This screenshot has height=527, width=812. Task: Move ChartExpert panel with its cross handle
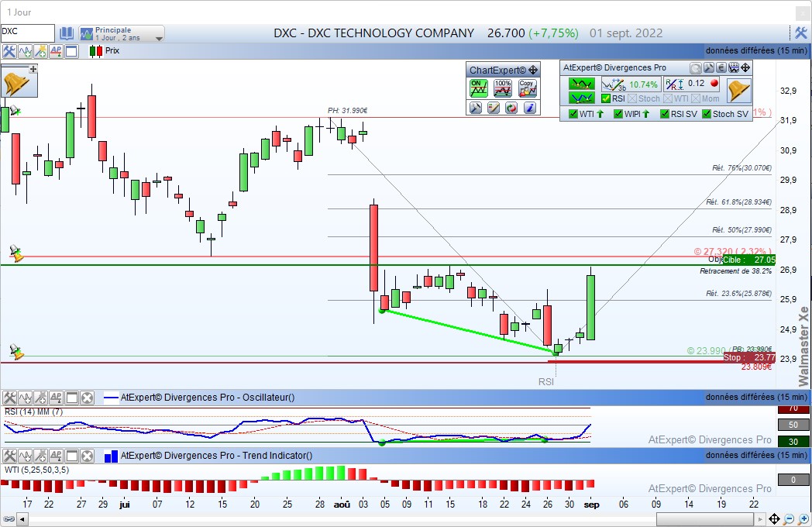point(533,70)
